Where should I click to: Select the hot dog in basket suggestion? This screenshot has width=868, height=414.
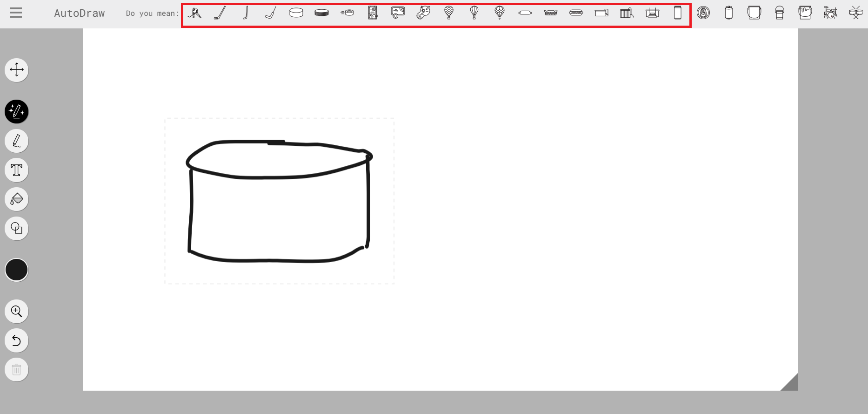pos(551,13)
